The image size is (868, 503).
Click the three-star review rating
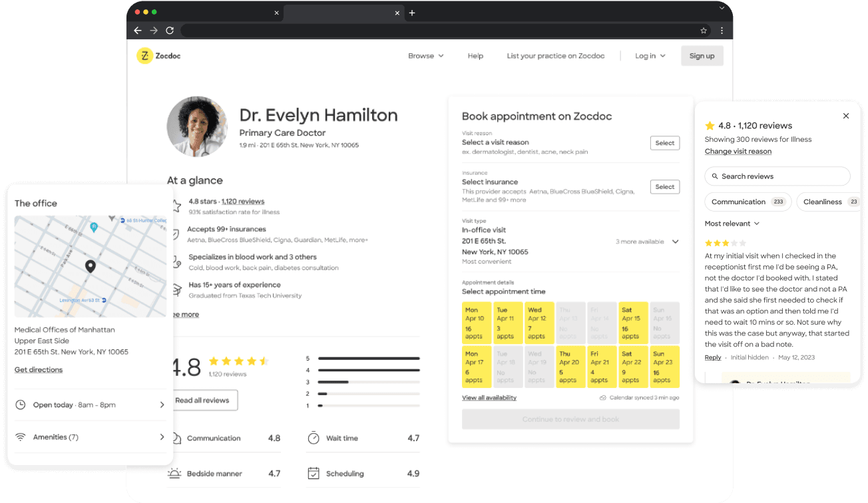(726, 244)
